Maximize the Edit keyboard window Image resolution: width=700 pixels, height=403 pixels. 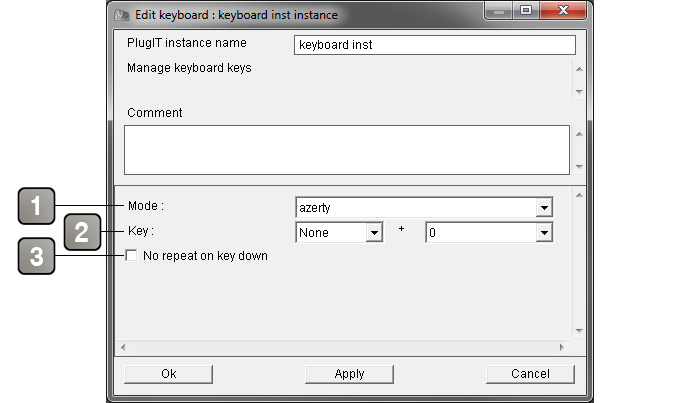[526, 10]
